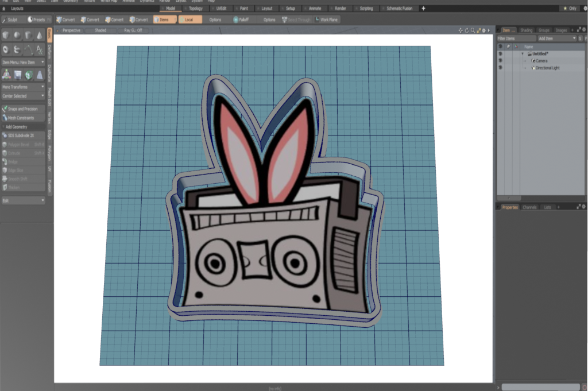The image size is (588, 391).
Task: Open the Channels tab
Action: pyautogui.click(x=529, y=207)
